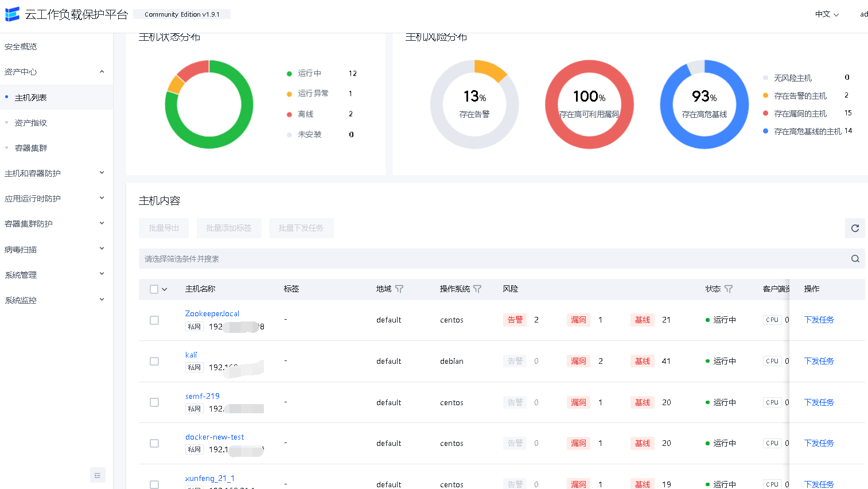Click the red alarm tag for Zookeeper.local
This screenshot has height=489, width=868.
point(515,320)
